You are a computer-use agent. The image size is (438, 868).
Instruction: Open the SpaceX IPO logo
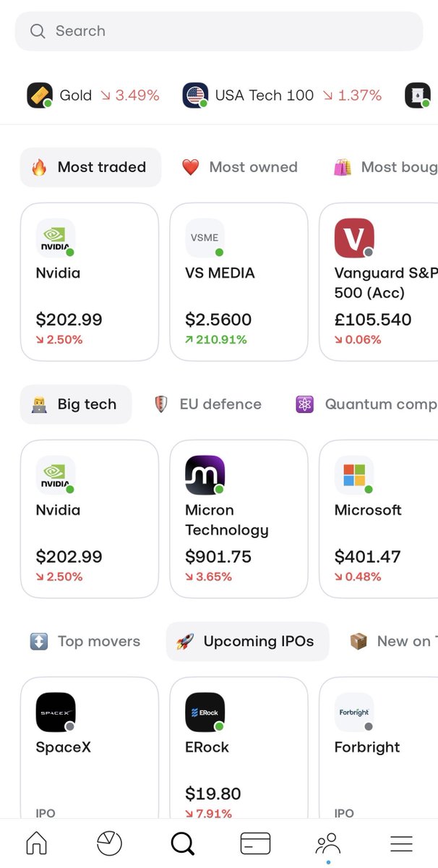coord(56,712)
